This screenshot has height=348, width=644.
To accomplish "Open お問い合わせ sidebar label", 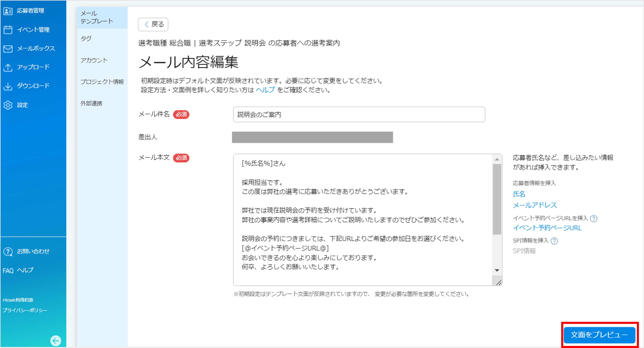I will coord(33,251).
